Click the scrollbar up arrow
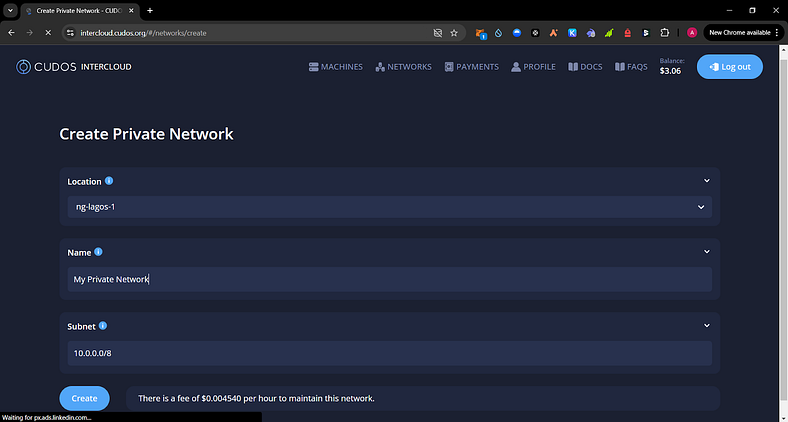 point(783,49)
